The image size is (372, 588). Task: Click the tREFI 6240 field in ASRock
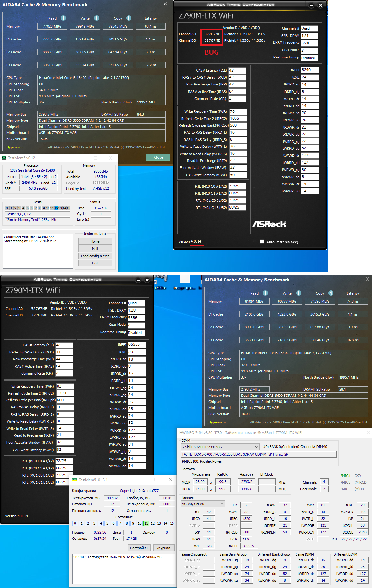click(x=310, y=70)
